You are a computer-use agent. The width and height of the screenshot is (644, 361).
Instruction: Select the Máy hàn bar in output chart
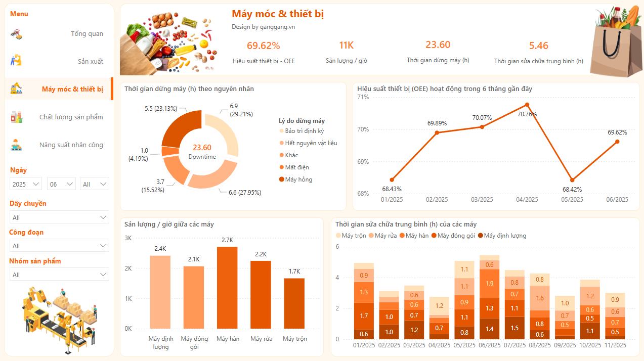227,288
